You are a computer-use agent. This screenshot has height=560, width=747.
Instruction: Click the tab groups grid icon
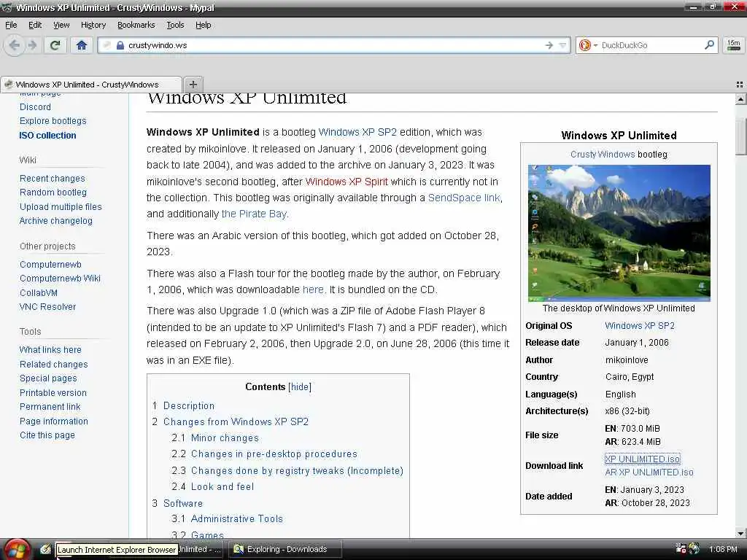740,85
